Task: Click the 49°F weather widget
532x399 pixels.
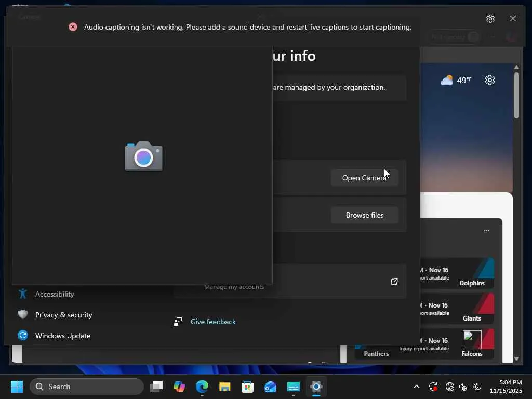Action: coord(455,80)
